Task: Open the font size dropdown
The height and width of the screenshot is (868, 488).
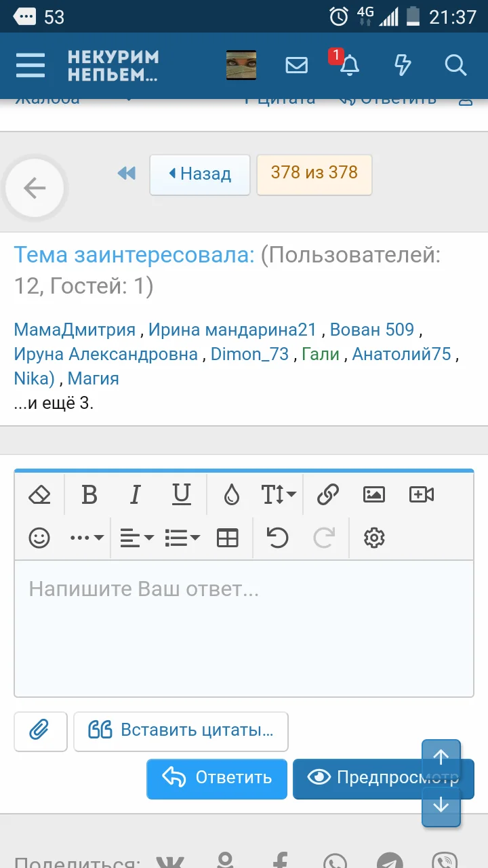Action: (x=278, y=495)
